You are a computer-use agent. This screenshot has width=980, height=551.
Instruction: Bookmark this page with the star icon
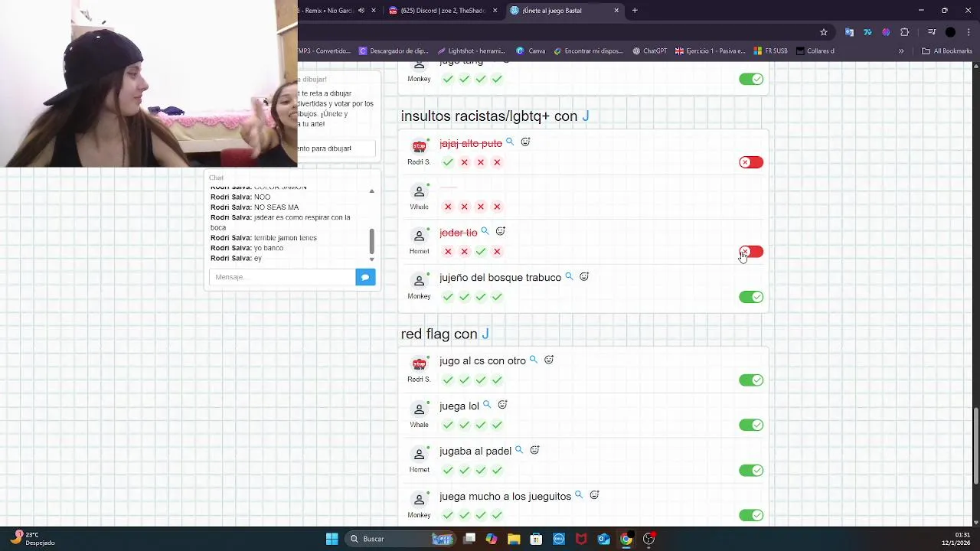tap(824, 32)
